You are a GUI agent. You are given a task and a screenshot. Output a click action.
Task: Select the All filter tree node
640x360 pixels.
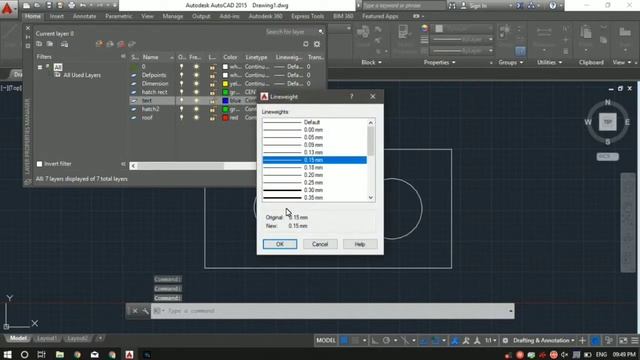[58, 67]
